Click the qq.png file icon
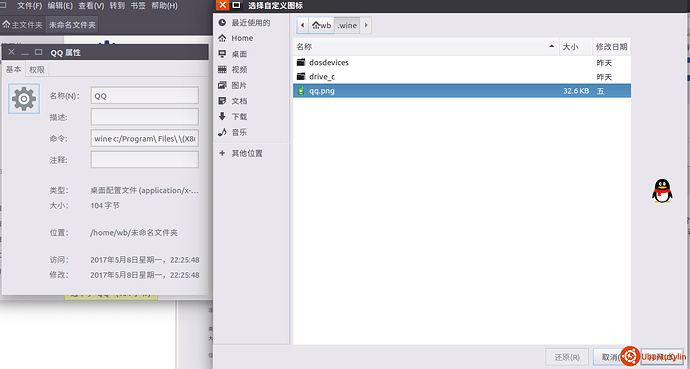The width and height of the screenshot is (690, 369). tap(301, 91)
